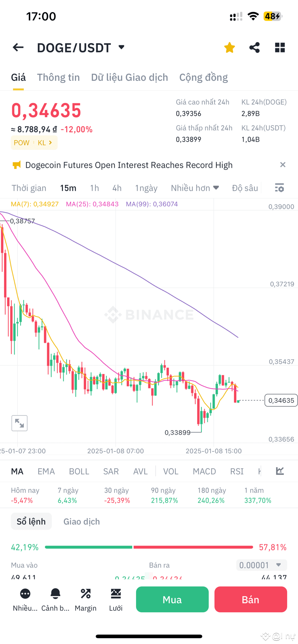Open the Margin trading icon
The image size is (298, 644).
tap(85, 599)
